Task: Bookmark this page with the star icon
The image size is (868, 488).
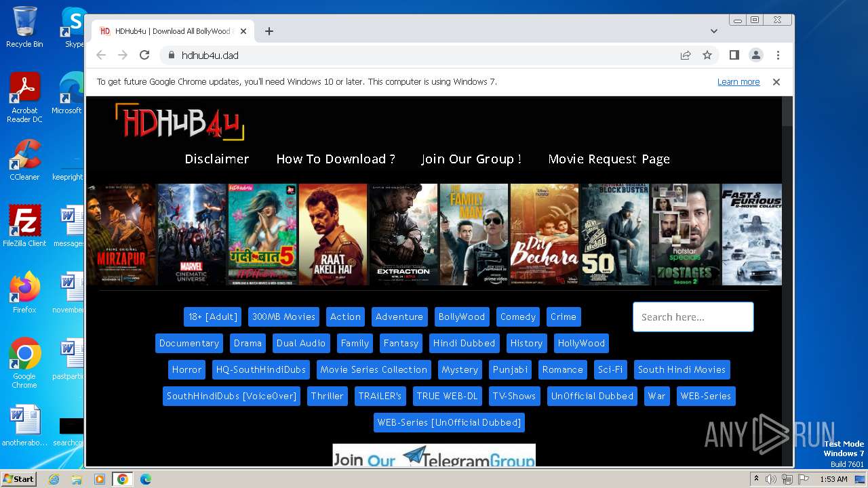Action: (707, 55)
